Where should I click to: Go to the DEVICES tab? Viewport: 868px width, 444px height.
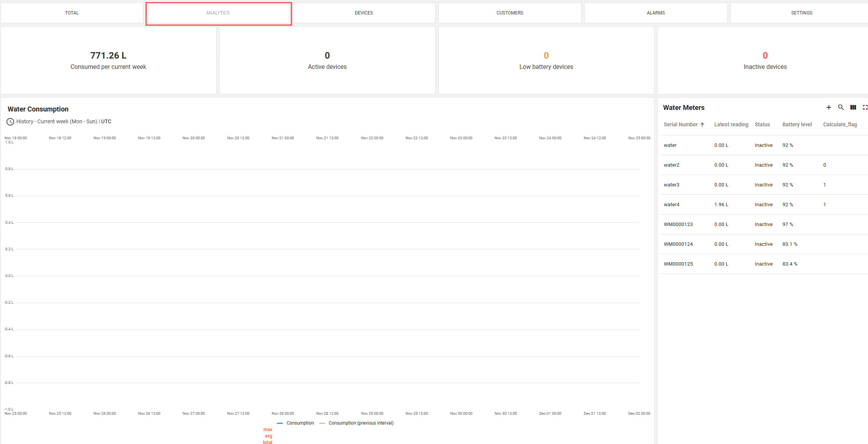pos(364,13)
